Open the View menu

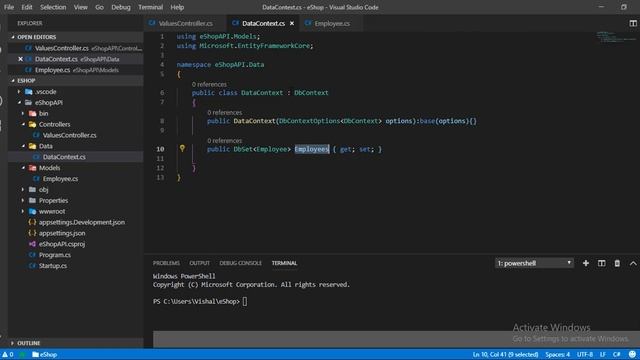click(80, 7)
